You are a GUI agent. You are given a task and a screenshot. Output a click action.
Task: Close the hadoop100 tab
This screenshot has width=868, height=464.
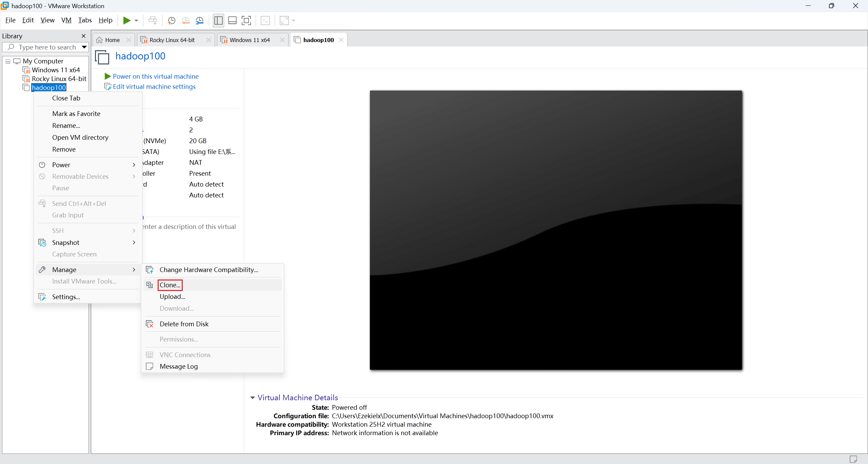(341, 40)
